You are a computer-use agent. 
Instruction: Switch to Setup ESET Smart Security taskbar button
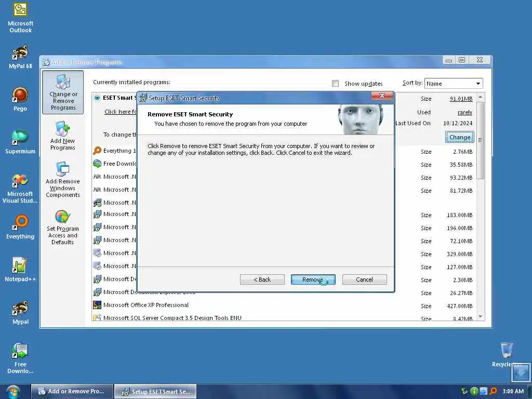coord(155,391)
